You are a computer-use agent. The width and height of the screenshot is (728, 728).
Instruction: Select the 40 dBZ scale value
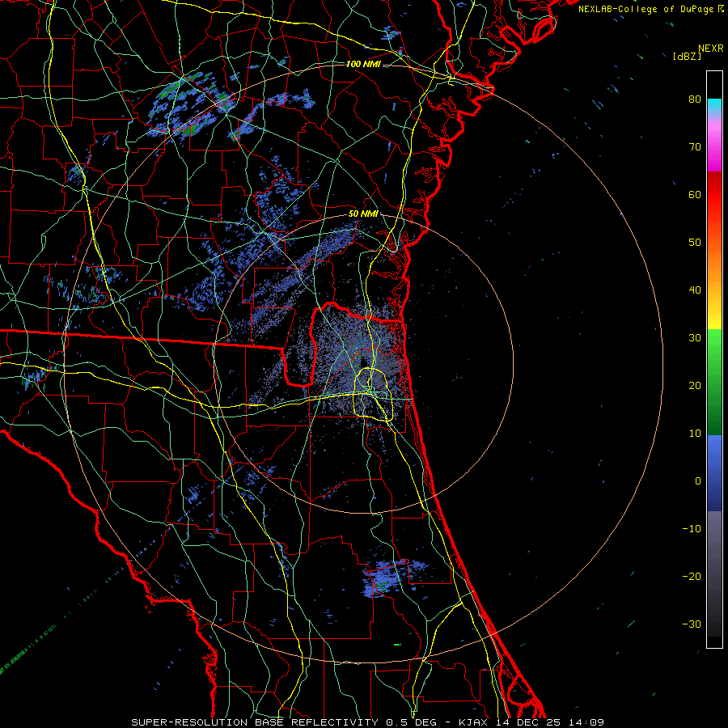(x=695, y=290)
